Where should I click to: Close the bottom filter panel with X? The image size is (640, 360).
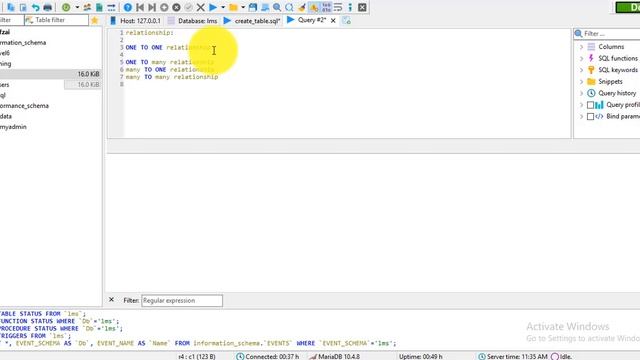pos(111,300)
